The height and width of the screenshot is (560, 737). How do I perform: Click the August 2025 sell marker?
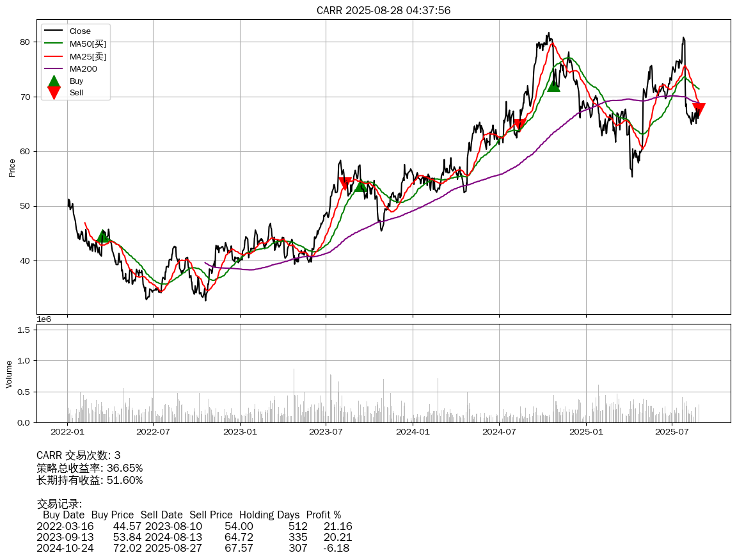pyautogui.click(x=699, y=109)
